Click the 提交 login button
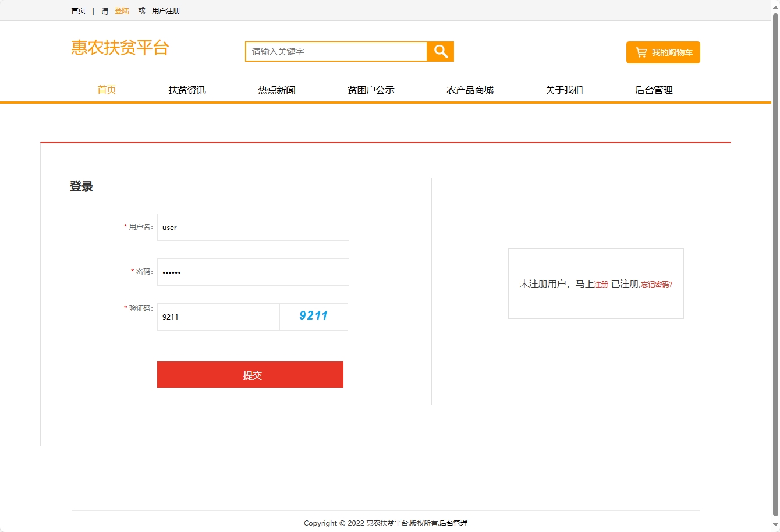 coord(250,374)
